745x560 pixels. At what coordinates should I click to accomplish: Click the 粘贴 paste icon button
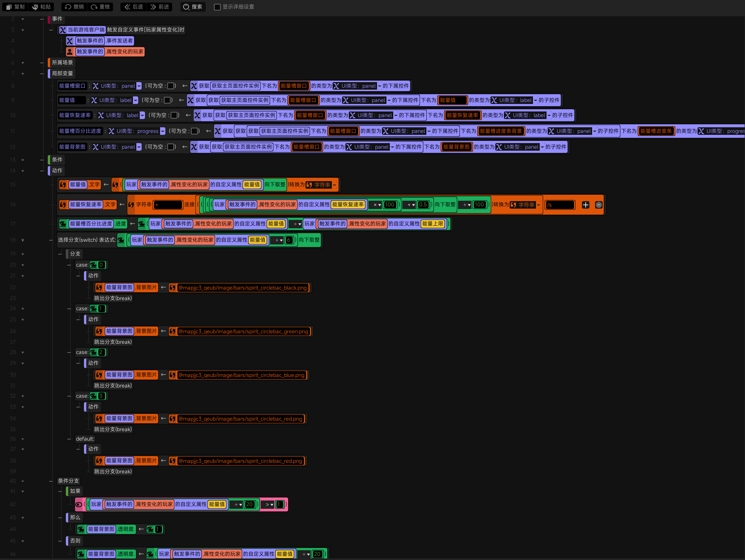tap(41, 7)
